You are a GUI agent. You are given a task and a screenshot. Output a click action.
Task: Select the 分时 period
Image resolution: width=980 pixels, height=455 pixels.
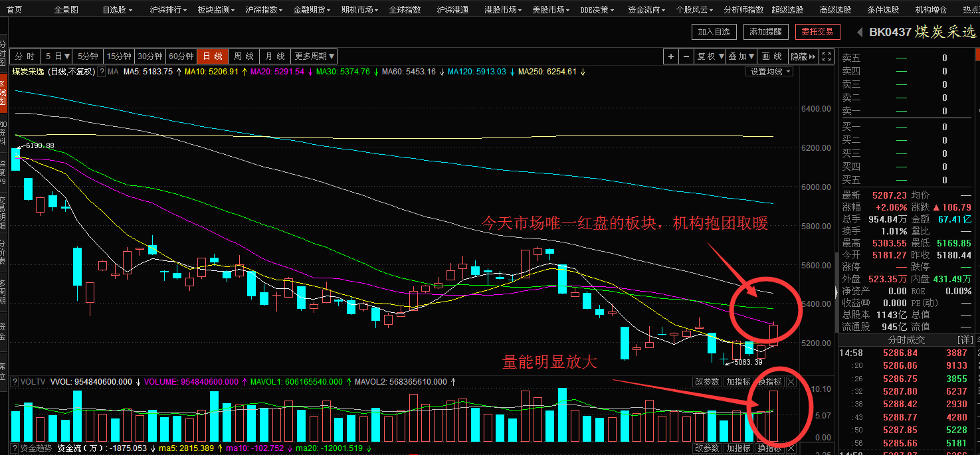pos(25,56)
